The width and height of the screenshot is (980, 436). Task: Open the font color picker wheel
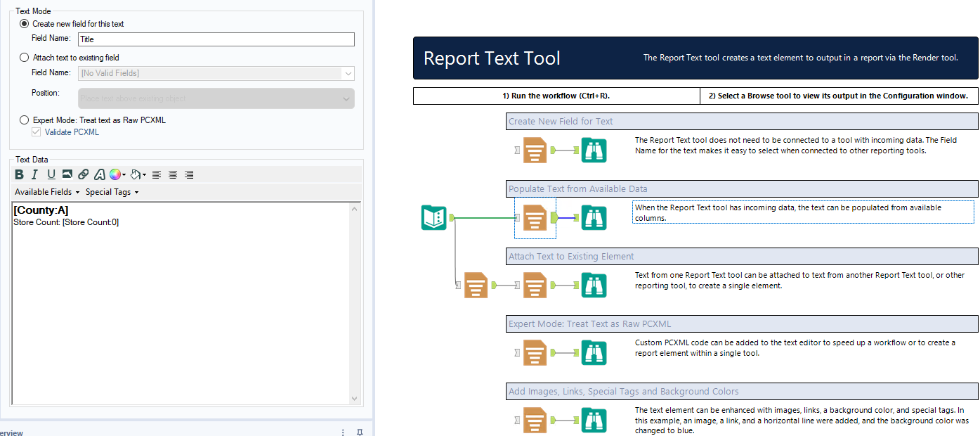click(x=116, y=174)
